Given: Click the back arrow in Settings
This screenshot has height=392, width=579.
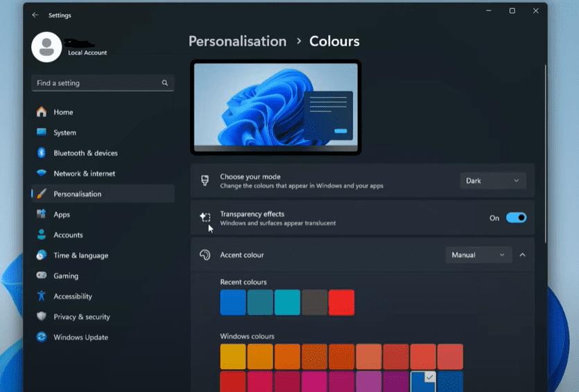Looking at the screenshot, I should pyautogui.click(x=35, y=15).
